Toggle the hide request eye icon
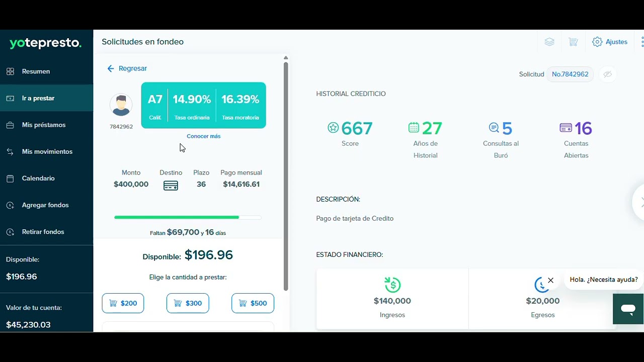644x362 pixels. coord(608,74)
